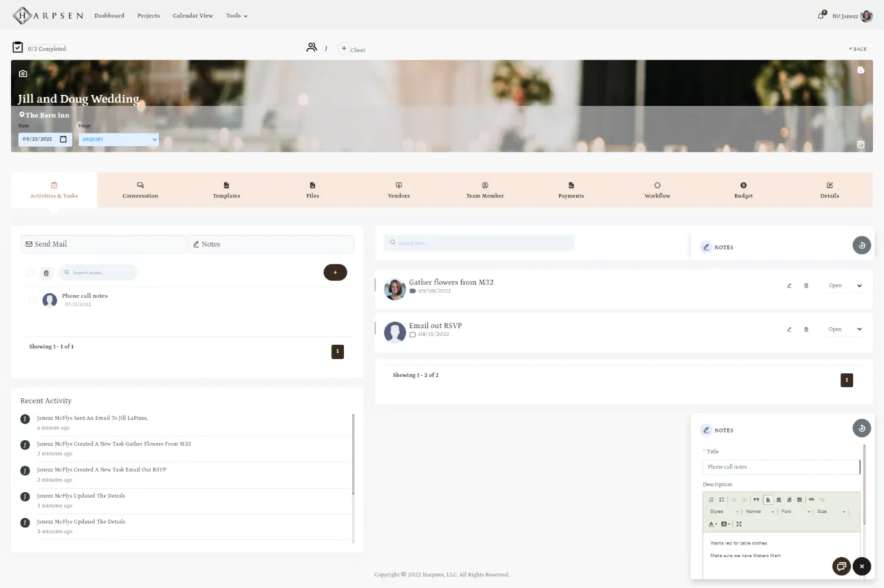Switch to the Vendors tab

399,190
